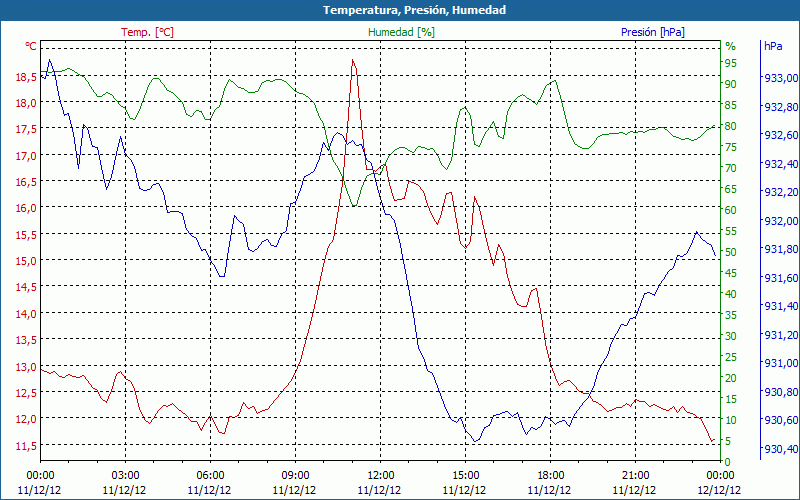Click the "17,5" temperature axis value
This screenshot has width=800, height=500.
pos(26,129)
